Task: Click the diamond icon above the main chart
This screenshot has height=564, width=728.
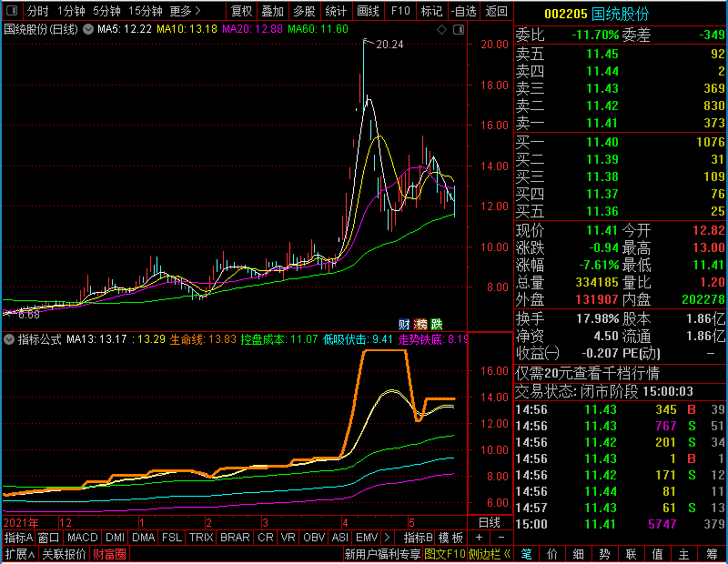Action: point(441,30)
